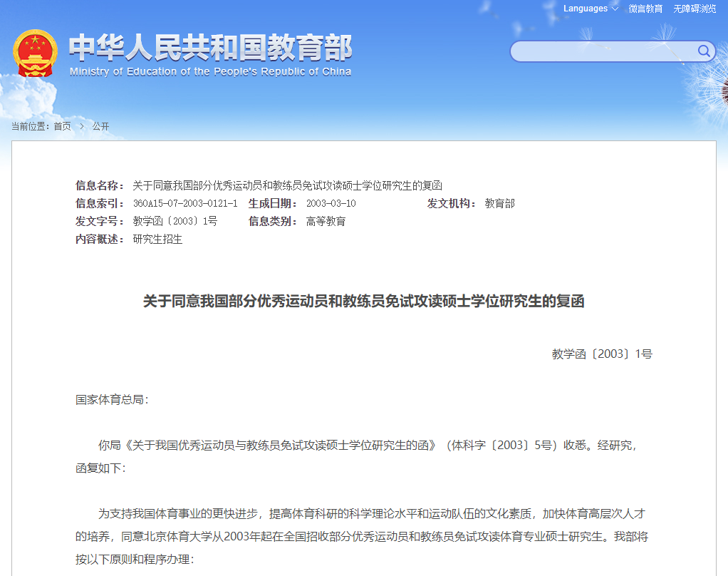Open the 无障碍浏览 accessibility link
Screen dimensions: 728x576
coord(695,9)
